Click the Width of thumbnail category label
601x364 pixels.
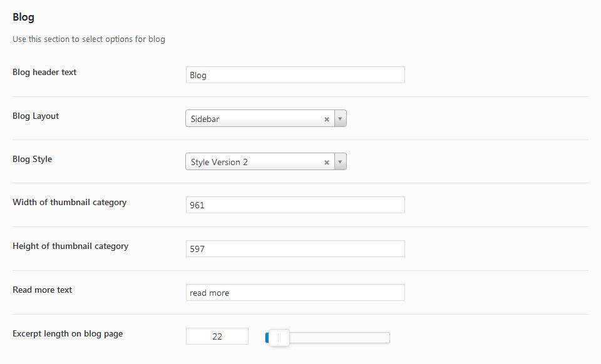pyautogui.click(x=69, y=203)
